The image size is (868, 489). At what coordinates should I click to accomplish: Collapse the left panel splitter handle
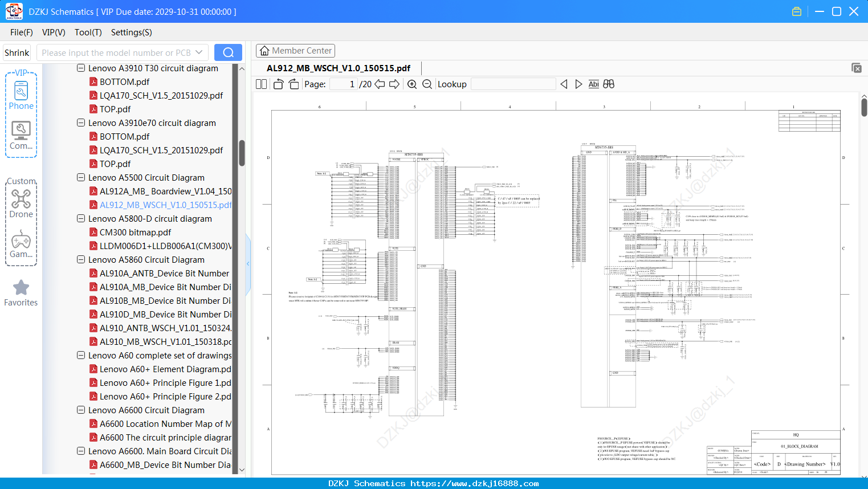248,263
